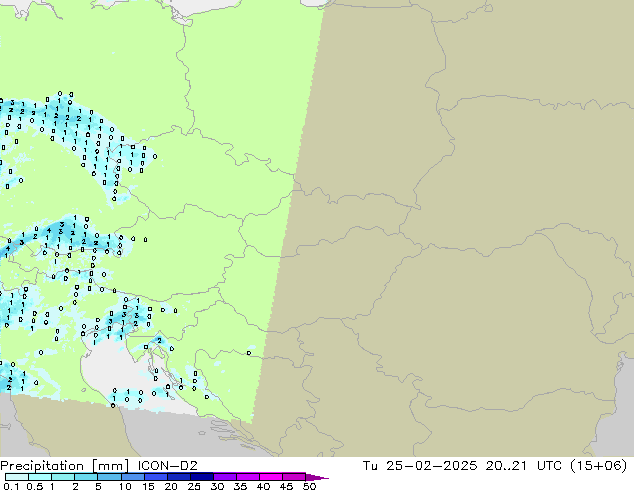Image resolution: width=634 pixels, height=490 pixels.
Task: Select the 30–35 mm purple legend swatch
Action: point(224,477)
